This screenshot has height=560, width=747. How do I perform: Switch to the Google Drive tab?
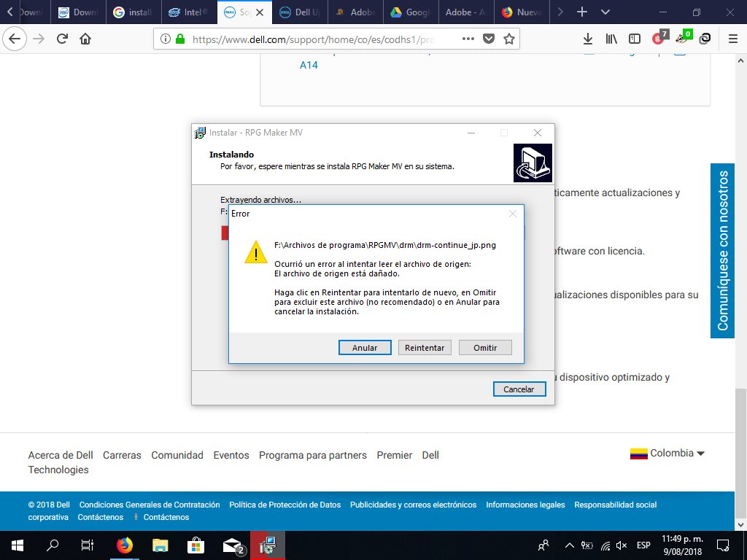(411, 12)
